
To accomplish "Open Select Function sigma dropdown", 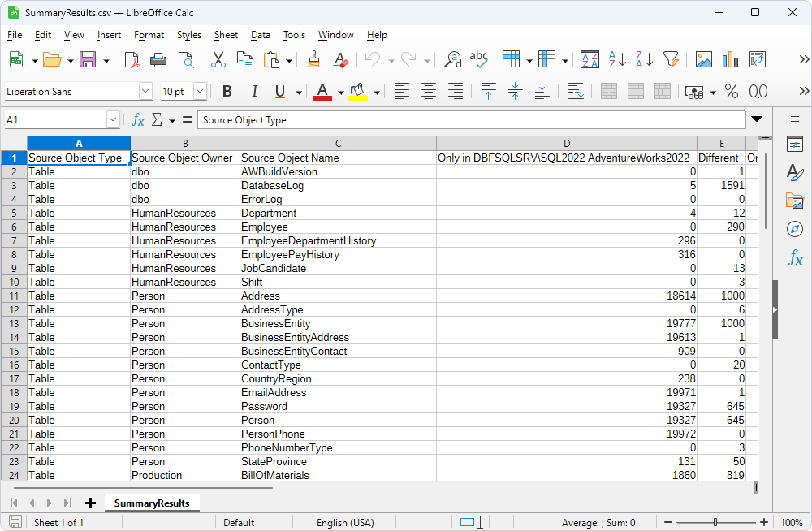I will coord(172,120).
